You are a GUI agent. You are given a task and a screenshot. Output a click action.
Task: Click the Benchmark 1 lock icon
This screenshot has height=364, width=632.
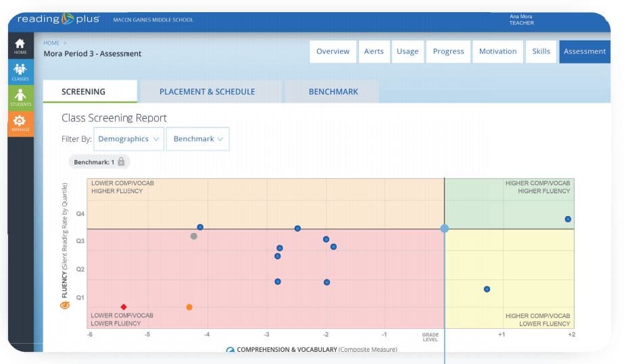tap(121, 162)
